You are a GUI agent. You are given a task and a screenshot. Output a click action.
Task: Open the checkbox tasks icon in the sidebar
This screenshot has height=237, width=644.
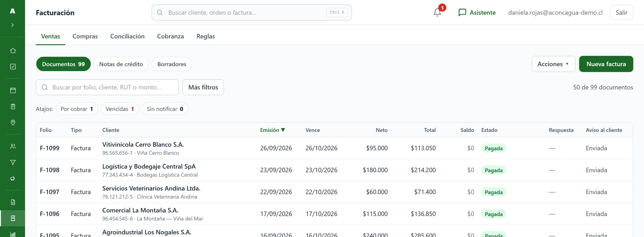pos(13,67)
